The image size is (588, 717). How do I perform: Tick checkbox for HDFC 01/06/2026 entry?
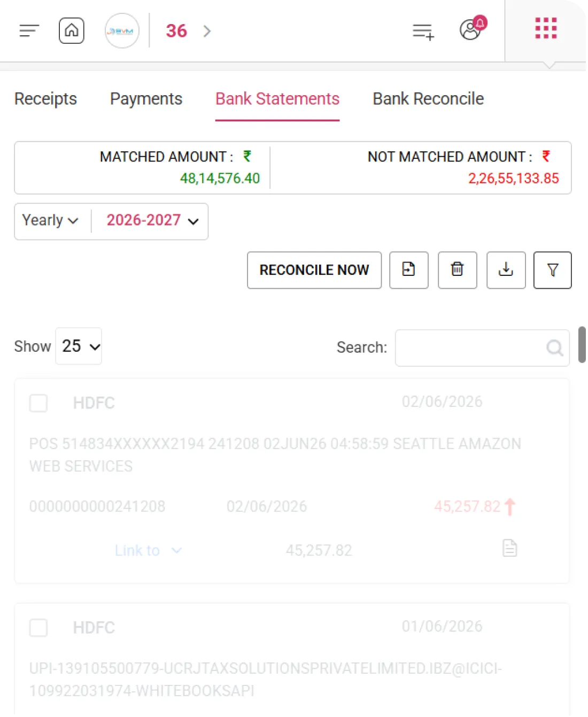tap(38, 628)
